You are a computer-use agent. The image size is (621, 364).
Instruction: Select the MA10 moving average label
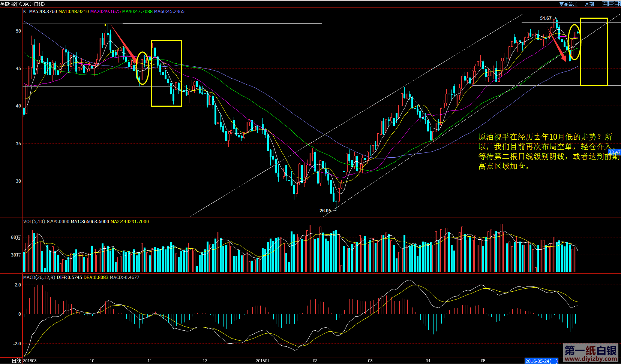[x=73, y=12]
